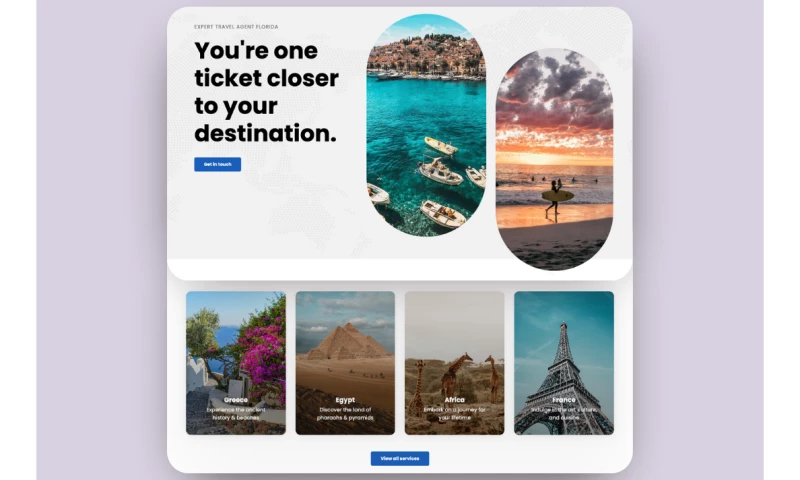Click the Africa title text
The image size is (800, 480).
pos(454,400)
